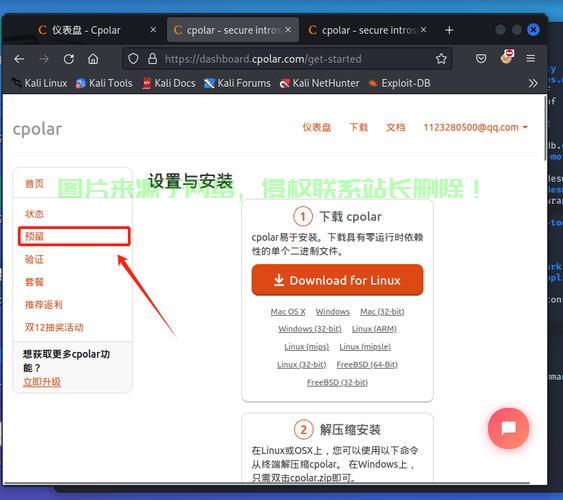Viewport: 563px width, 500px height.
Task: Select 验证 in the sidebar
Action: [x=34, y=259]
